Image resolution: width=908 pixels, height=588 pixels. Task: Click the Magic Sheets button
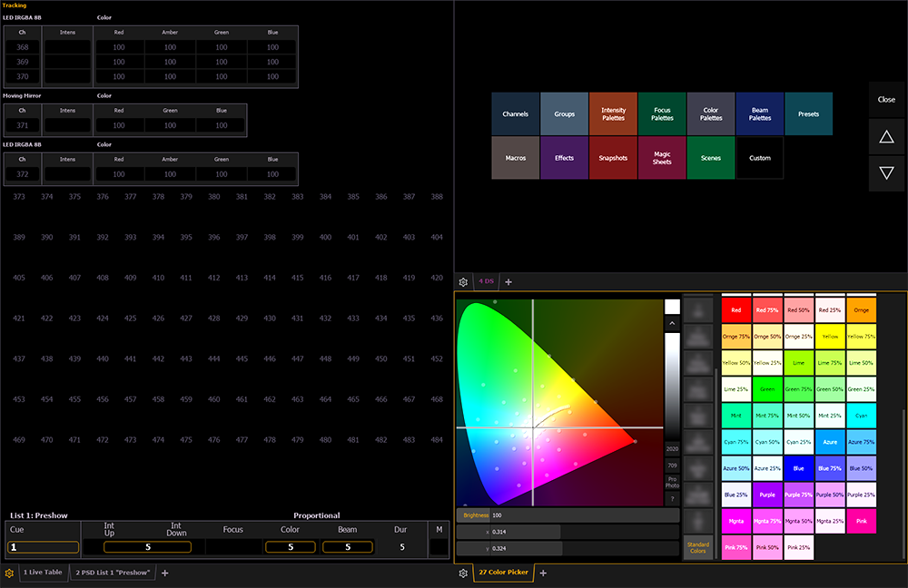click(662, 158)
